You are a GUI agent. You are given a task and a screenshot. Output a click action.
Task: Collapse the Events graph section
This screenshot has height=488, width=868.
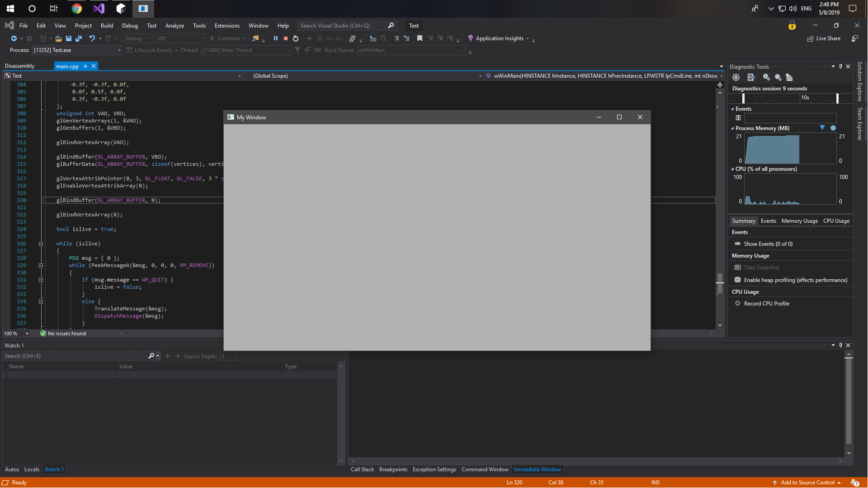[x=732, y=109]
